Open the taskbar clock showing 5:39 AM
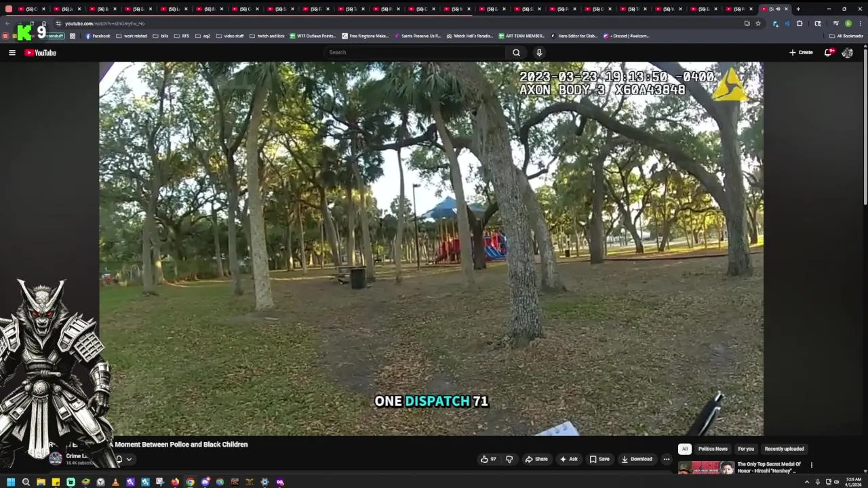 click(x=853, y=482)
